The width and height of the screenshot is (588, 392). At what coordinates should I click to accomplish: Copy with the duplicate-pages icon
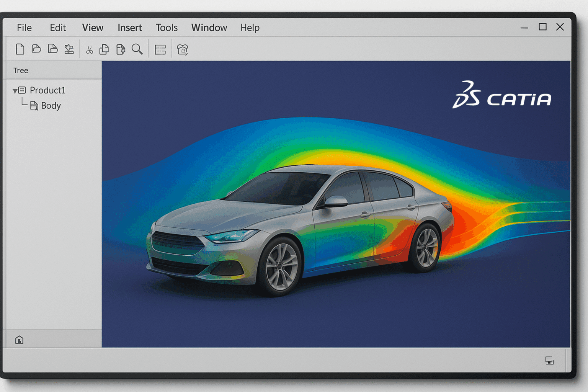104,49
